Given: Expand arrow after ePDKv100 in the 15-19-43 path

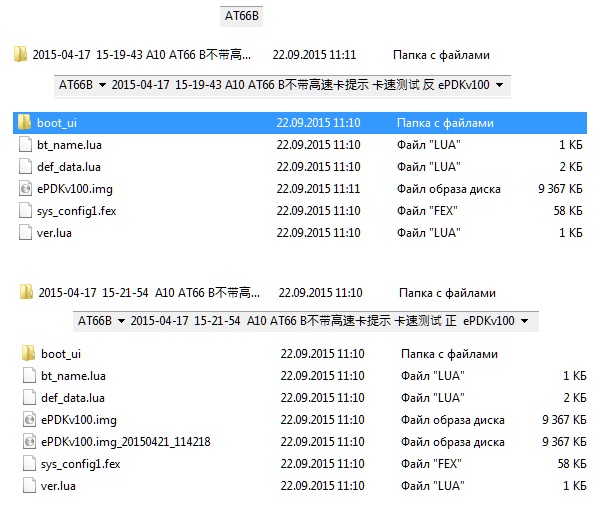Looking at the screenshot, I should [499, 85].
